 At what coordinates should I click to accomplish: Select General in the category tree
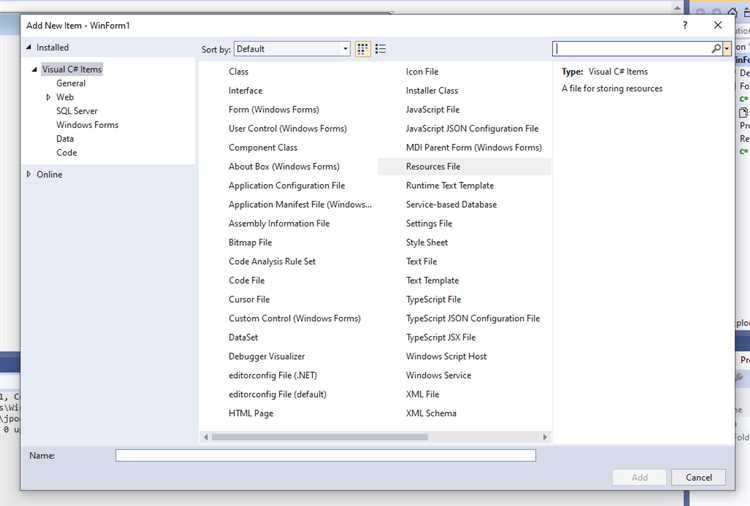coord(71,83)
